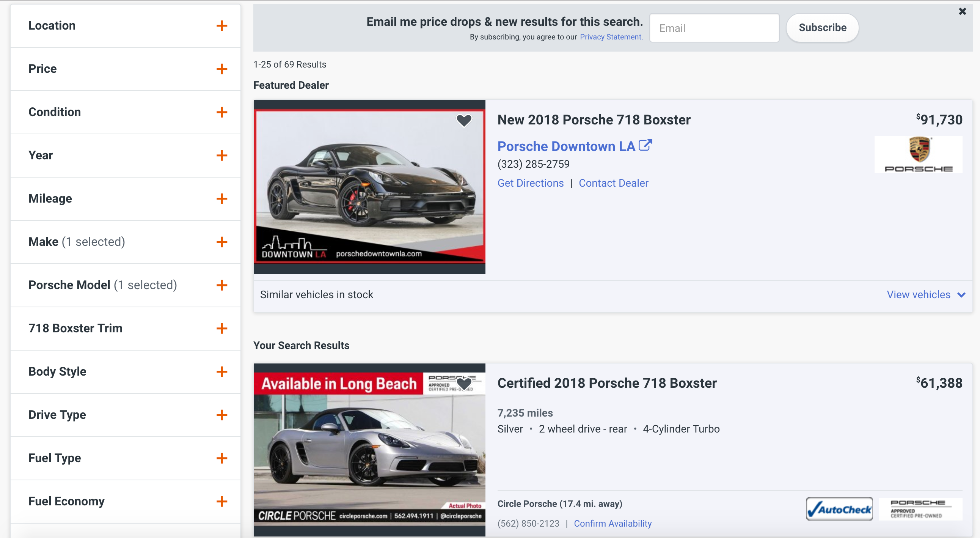Click the Porsche crest logo
This screenshot has width=980, height=538.
[918, 154]
